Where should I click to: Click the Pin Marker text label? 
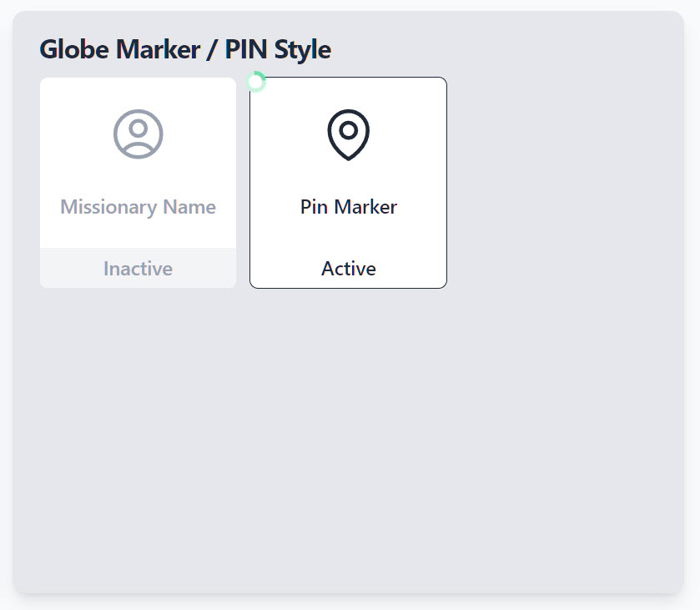pyautogui.click(x=348, y=207)
